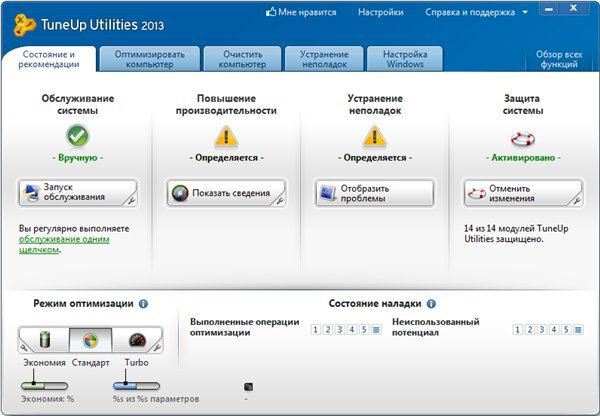The image size is (600, 416).
Task: Click the Определяется status under Повышение производительности
Action: pos(226,158)
